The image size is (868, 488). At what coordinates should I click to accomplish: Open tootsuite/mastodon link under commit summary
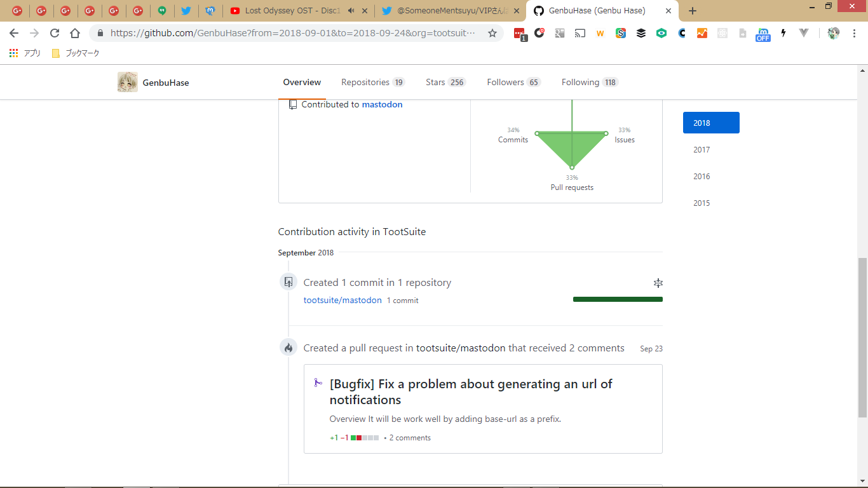tap(342, 300)
